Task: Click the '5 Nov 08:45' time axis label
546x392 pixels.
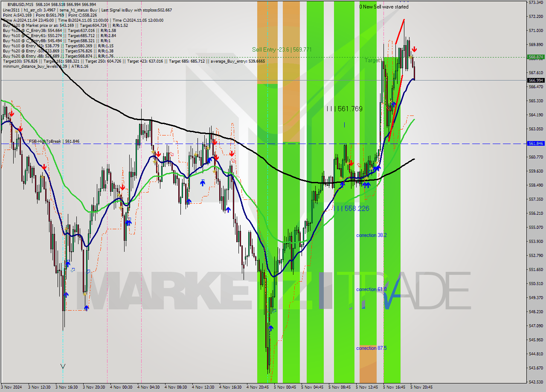Action: (339, 387)
